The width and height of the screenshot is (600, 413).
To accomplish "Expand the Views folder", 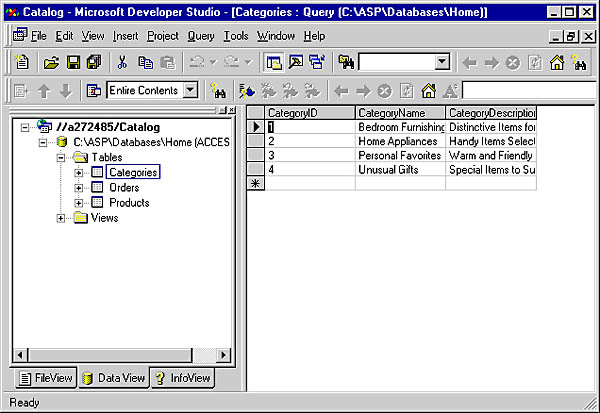I will coord(62,218).
